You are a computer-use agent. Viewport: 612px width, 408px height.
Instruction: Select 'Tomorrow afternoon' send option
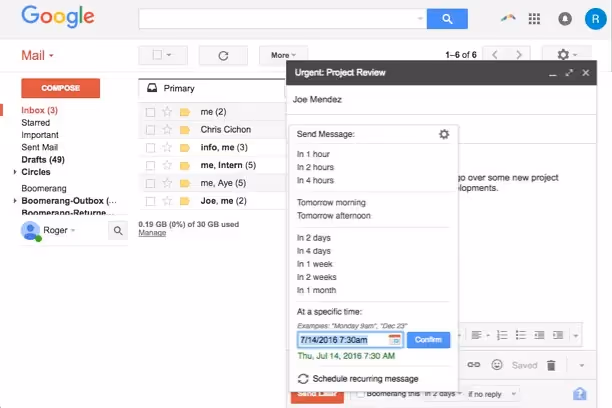(333, 216)
